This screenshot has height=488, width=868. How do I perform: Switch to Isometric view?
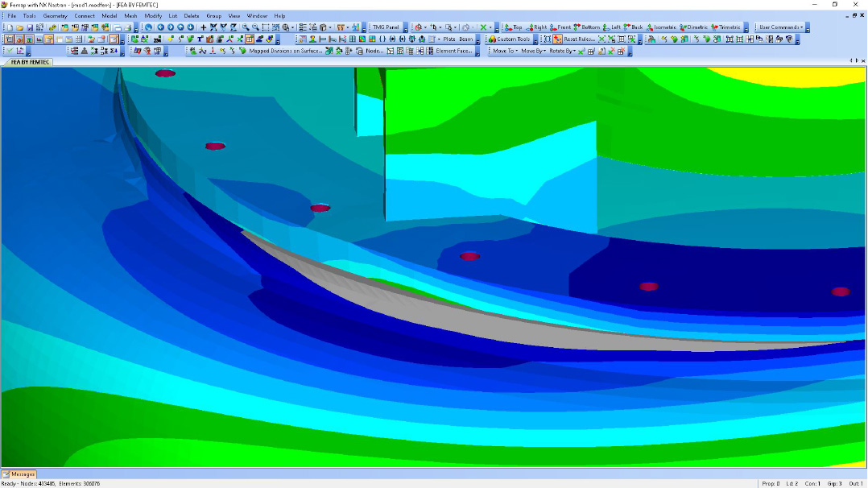[661, 27]
